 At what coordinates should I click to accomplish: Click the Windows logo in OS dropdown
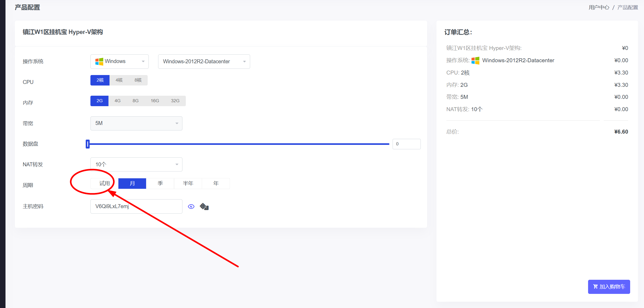[99, 61]
